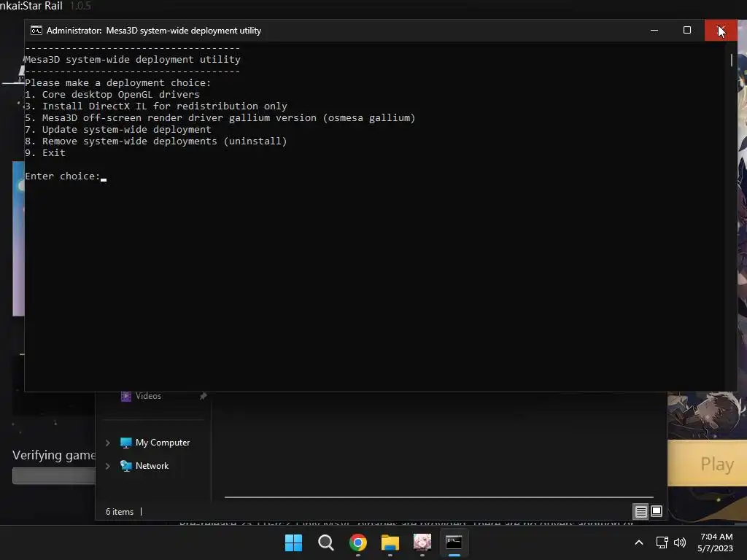The width and height of the screenshot is (747, 560).
Task: Switch File Explorer to large thumbnails view
Action: coord(657,512)
